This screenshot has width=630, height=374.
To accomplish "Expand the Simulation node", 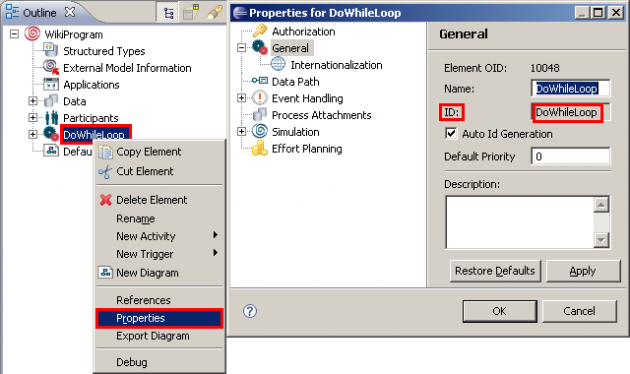I will pos(241,131).
